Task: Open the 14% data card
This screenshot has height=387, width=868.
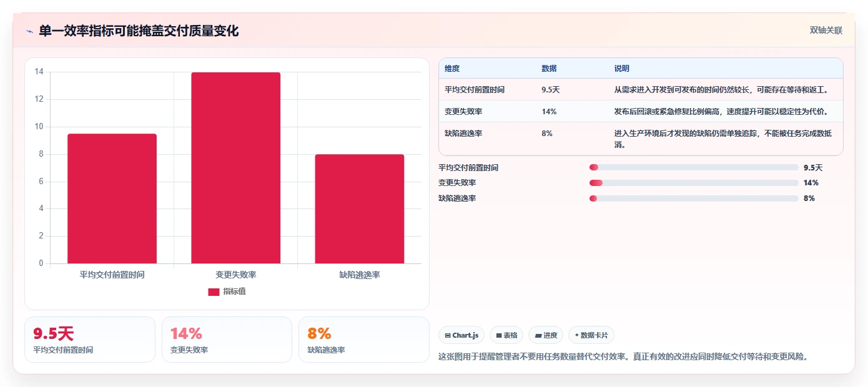Action: 227,340
